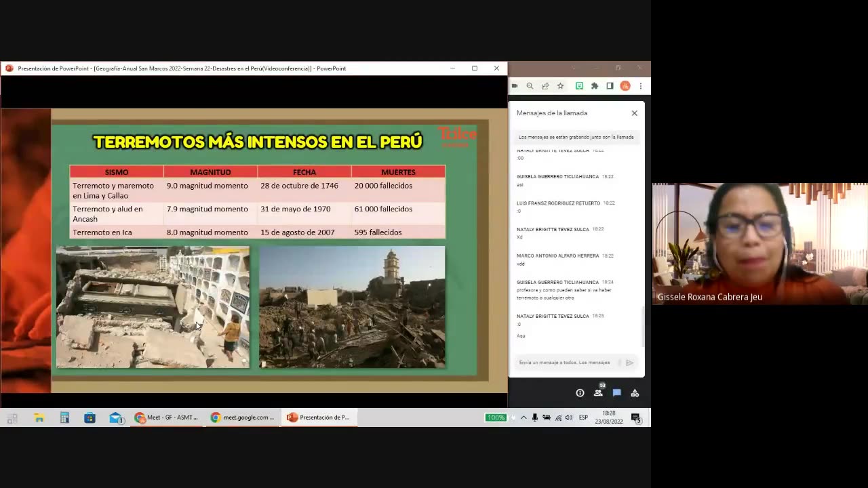Expand hidden system tray icons chevron
Image resolution: width=868 pixels, height=488 pixels.
[x=524, y=418]
